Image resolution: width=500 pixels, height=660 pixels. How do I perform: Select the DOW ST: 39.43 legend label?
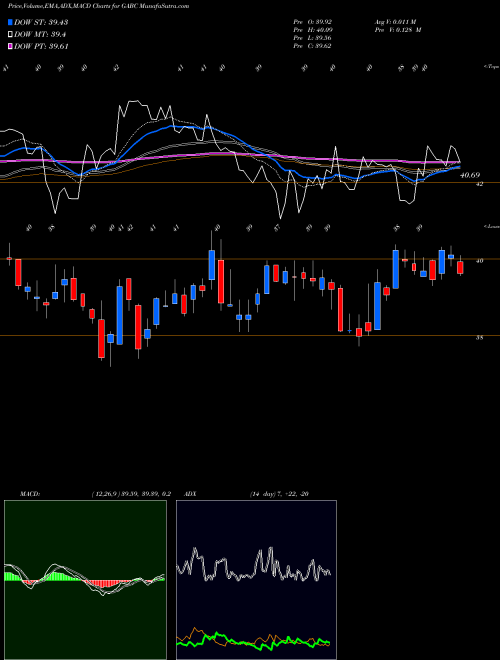tap(41, 22)
